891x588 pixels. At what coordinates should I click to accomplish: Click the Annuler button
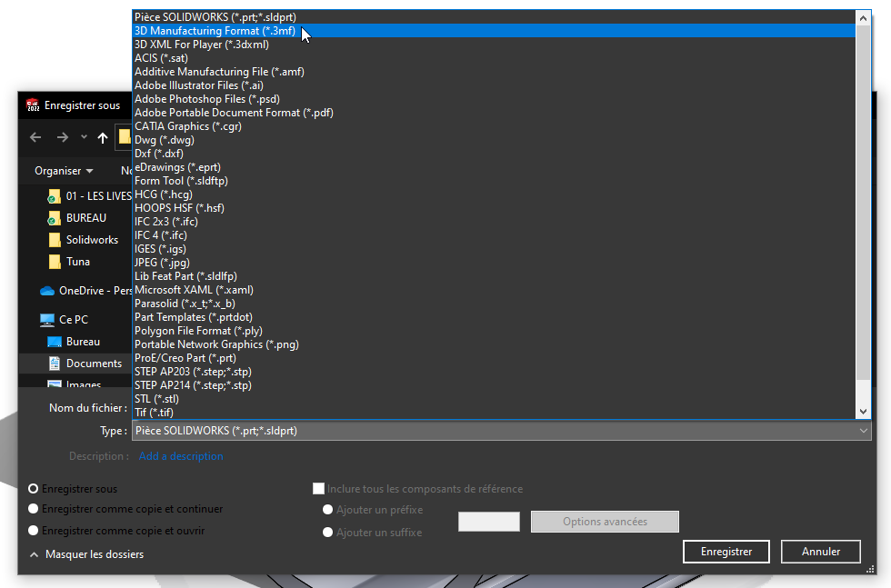[x=820, y=552]
